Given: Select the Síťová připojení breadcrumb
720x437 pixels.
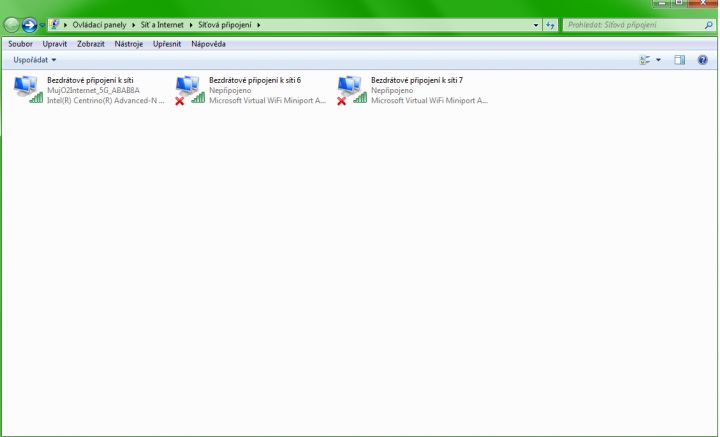Looking at the screenshot, I should pos(225,25).
